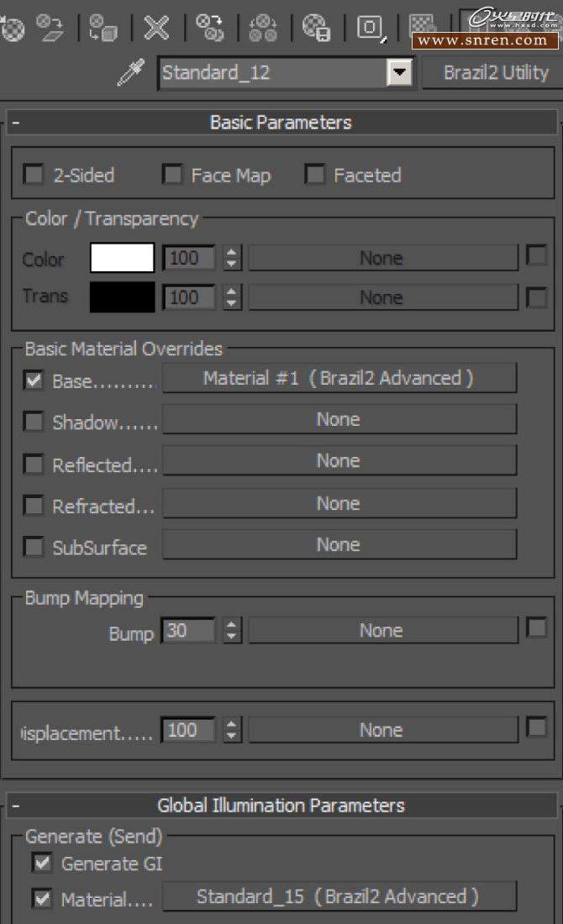Click the Color amount value field
The width and height of the screenshot is (563, 924).
(x=189, y=258)
